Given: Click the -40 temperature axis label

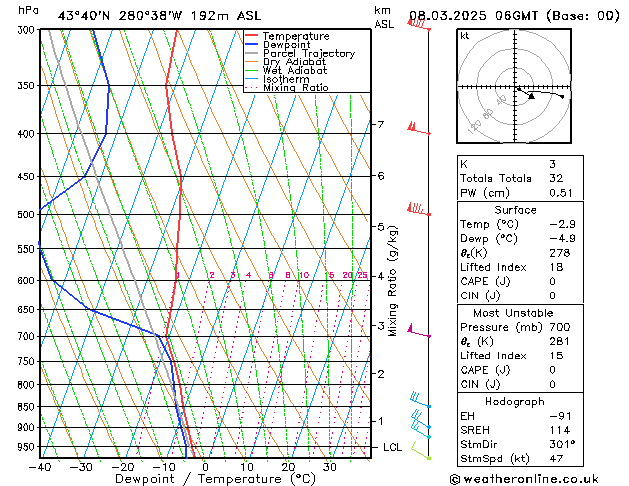Looking at the screenshot, I should pyautogui.click(x=40, y=467).
